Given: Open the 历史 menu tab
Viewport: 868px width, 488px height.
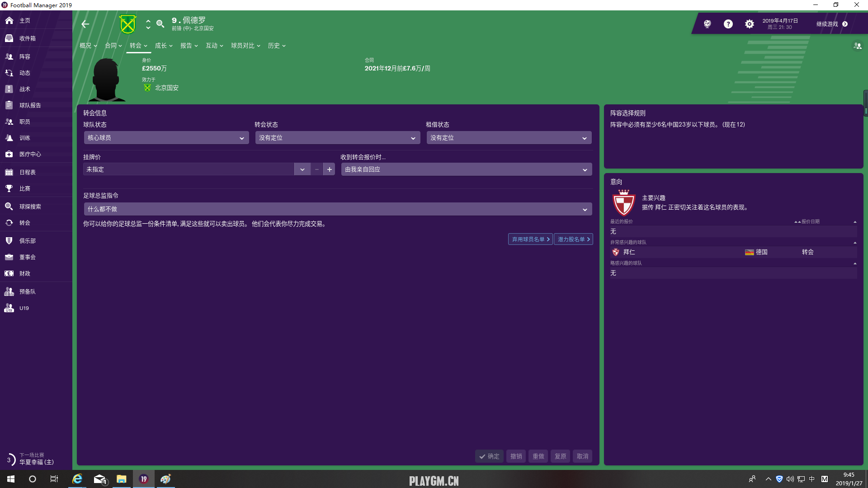Looking at the screenshot, I should coord(276,46).
